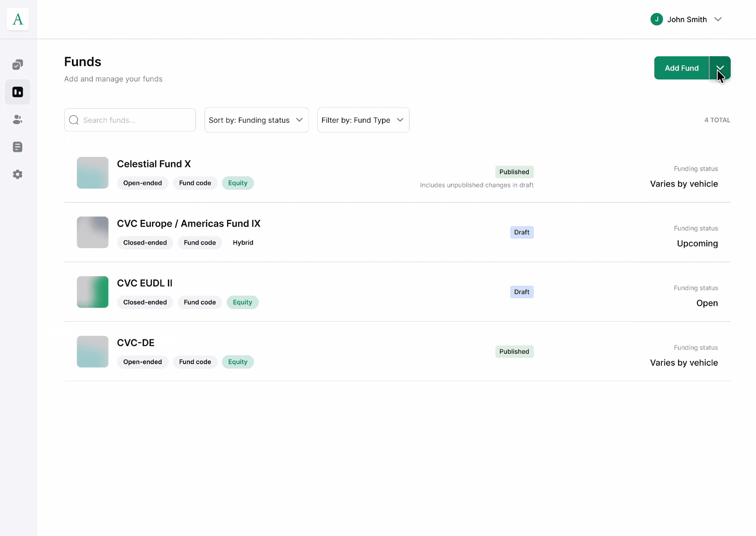Click Fund code tag on CVC EUDL II
Image resolution: width=756 pixels, height=536 pixels.
(x=200, y=302)
